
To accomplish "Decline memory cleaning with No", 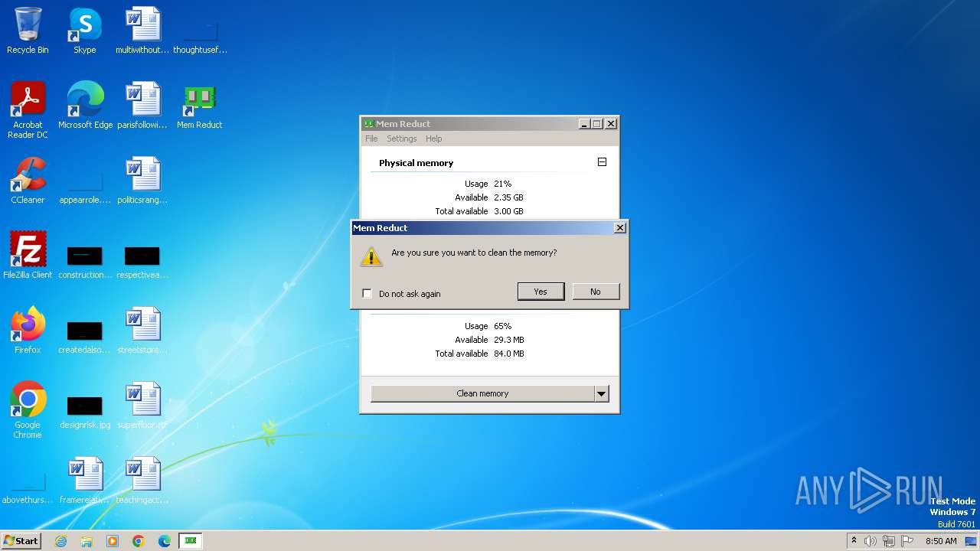I will 596,292.
